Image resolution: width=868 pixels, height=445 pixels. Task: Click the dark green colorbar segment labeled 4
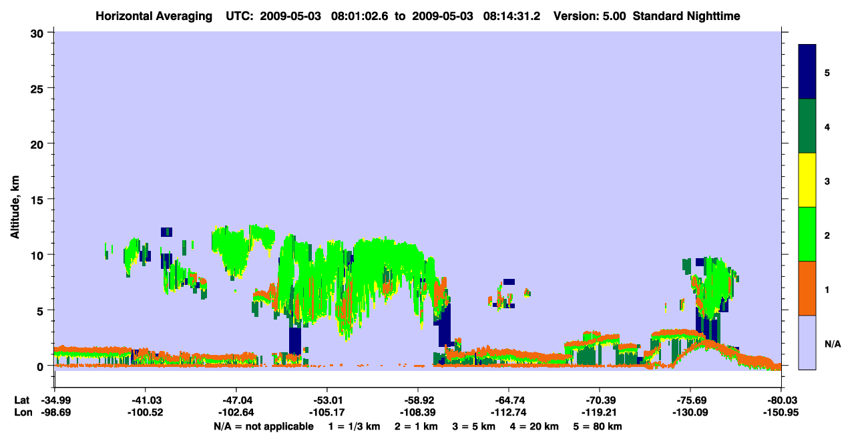coord(807,126)
